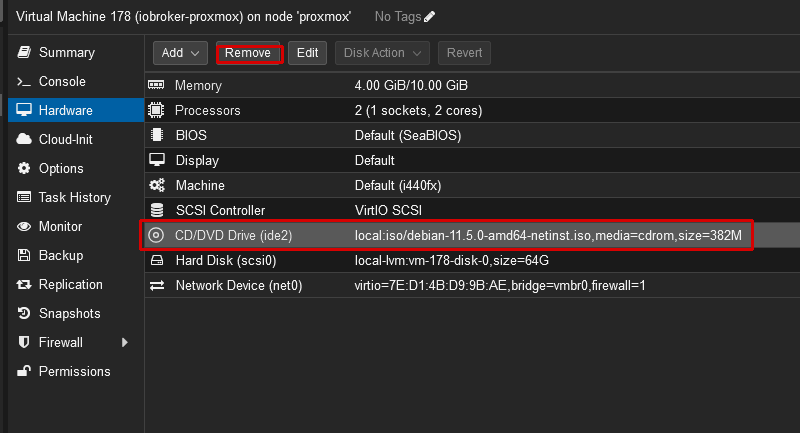The image size is (800, 433).
Task: Click the pencil icon next to No Tags
Action: click(430, 17)
